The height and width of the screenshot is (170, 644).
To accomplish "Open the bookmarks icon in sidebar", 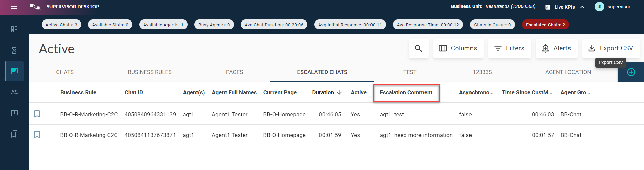I will (14, 134).
